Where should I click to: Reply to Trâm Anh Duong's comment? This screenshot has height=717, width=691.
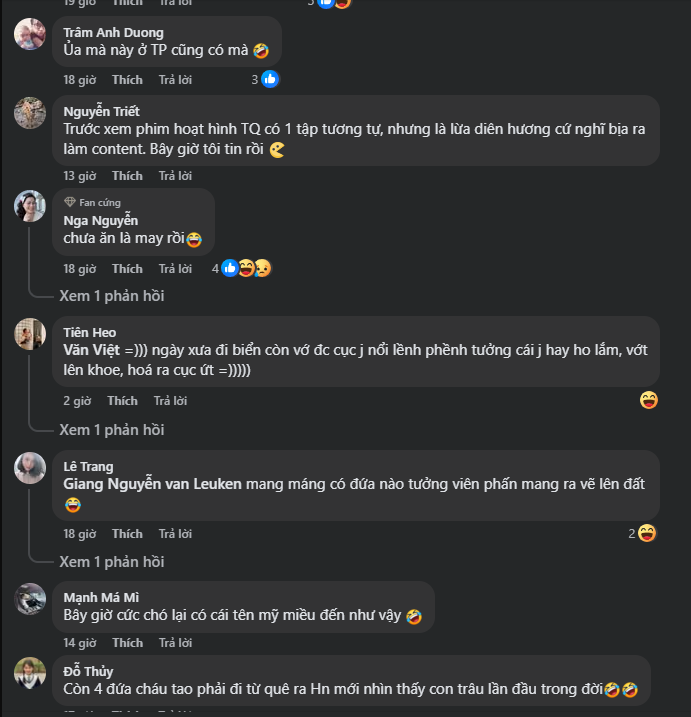pyautogui.click(x=175, y=79)
